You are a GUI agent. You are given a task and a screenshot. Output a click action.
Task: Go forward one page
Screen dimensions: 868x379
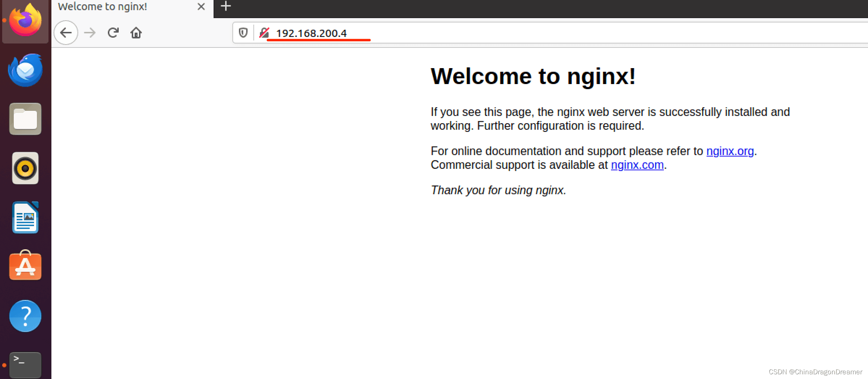[x=90, y=33]
